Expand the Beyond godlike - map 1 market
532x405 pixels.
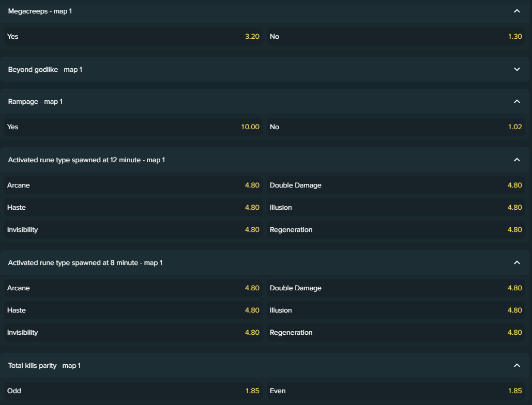pyautogui.click(x=516, y=69)
